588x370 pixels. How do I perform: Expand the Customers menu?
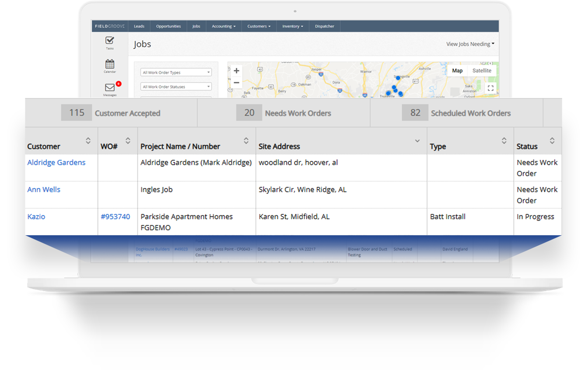click(259, 26)
